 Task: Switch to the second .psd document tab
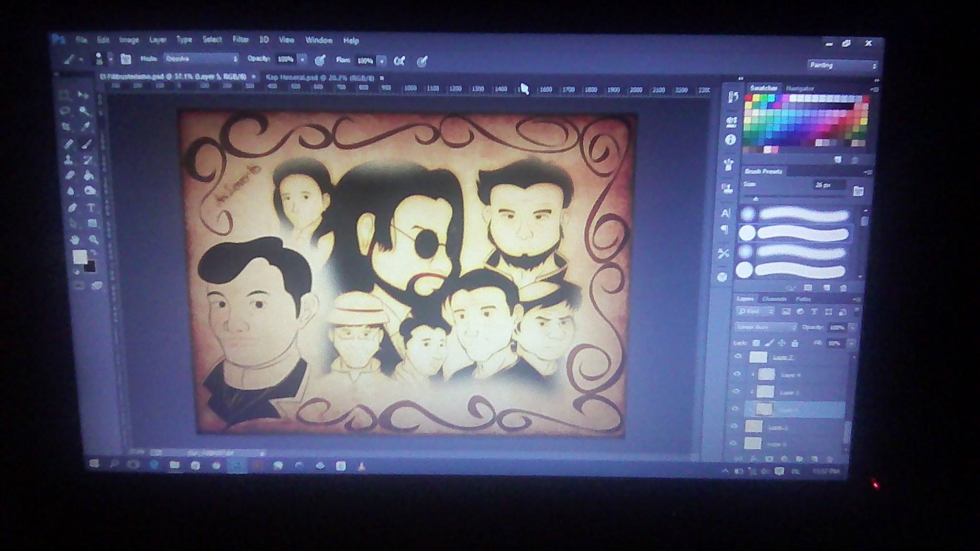[320, 77]
